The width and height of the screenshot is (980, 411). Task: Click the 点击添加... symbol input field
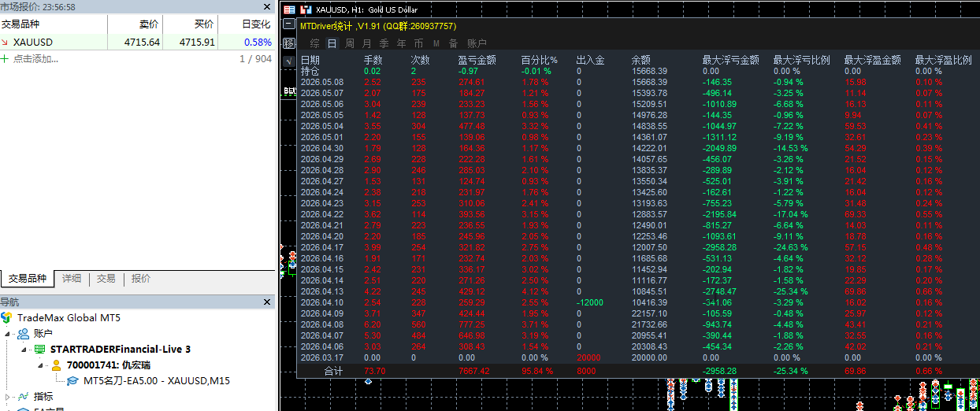point(35,58)
